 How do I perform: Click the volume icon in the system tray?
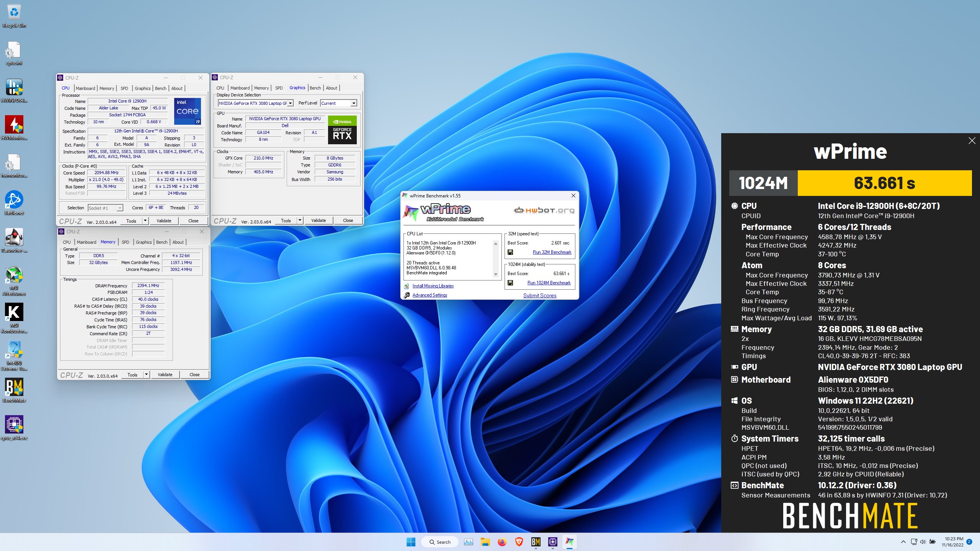point(923,542)
